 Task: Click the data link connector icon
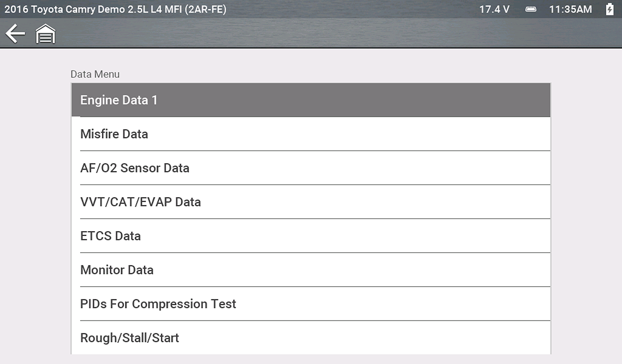531,9
